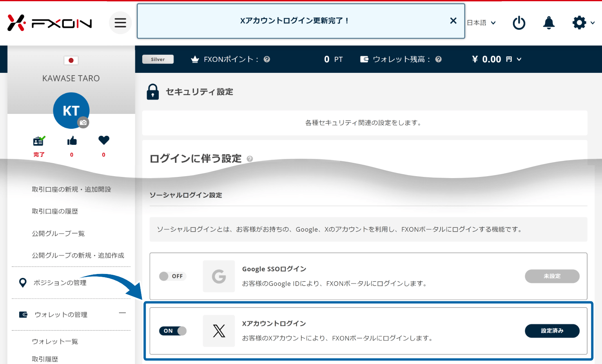Click the ¥ 0.00 balance value
602x364 pixels.
(486, 59)
